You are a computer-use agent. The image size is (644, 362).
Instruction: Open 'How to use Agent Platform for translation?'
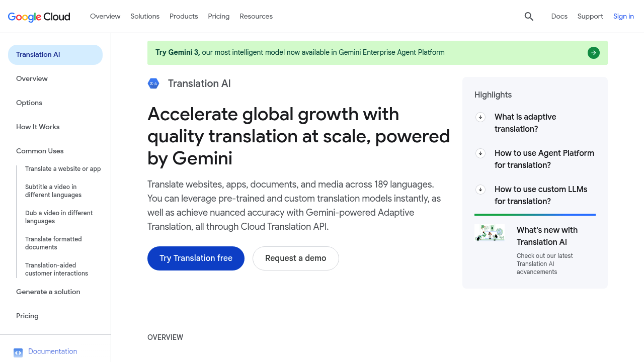[x=544, y=159]
